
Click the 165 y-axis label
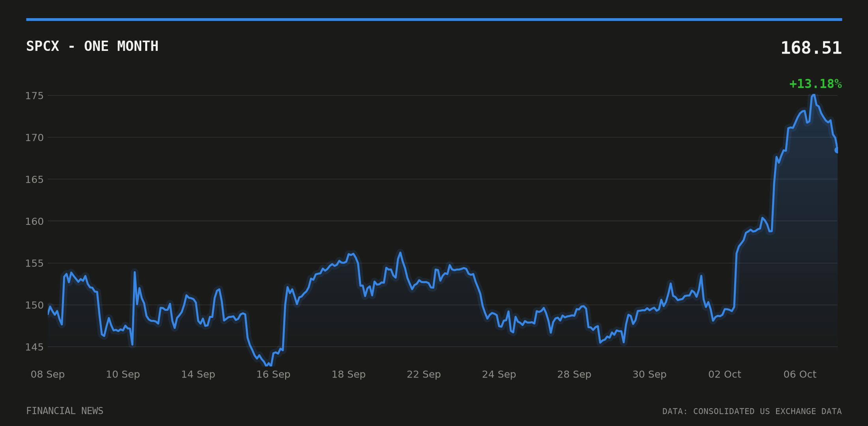coord(34,179)
